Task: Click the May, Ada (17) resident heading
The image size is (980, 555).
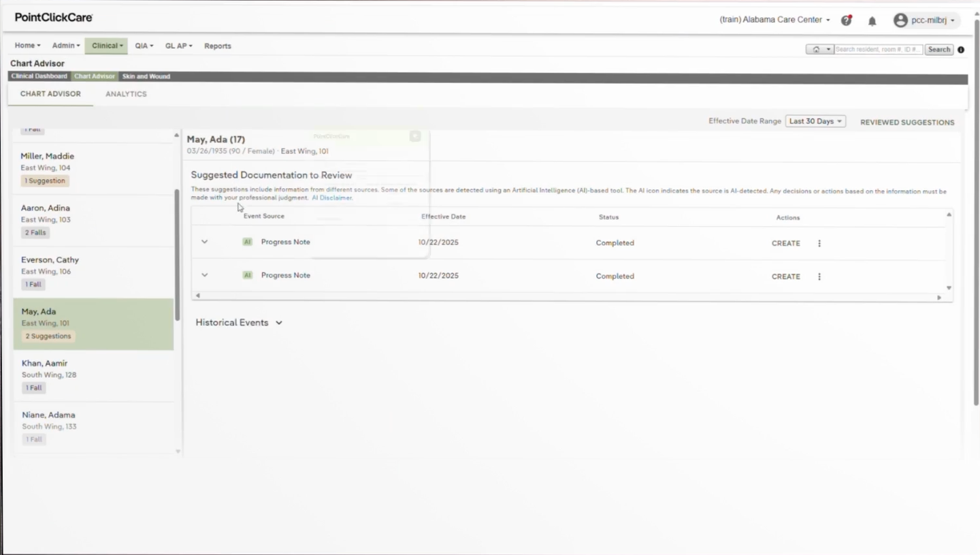Action: point(216,140)
